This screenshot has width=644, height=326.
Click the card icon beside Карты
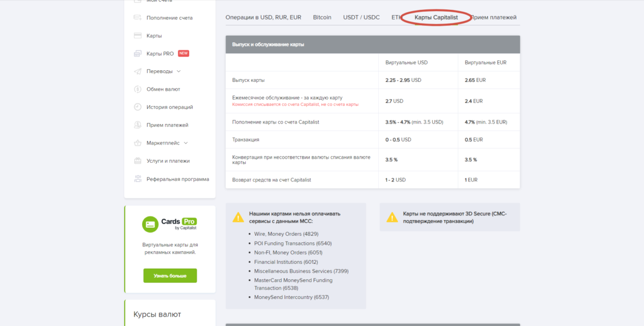click(138, 36)
